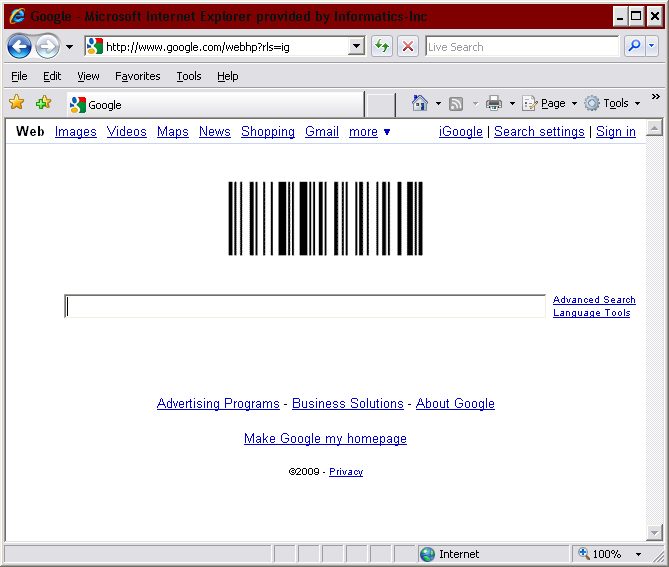Click the RSS feeds icon
The height and width of the screenshot is (567, 669).
click(456, 104)
